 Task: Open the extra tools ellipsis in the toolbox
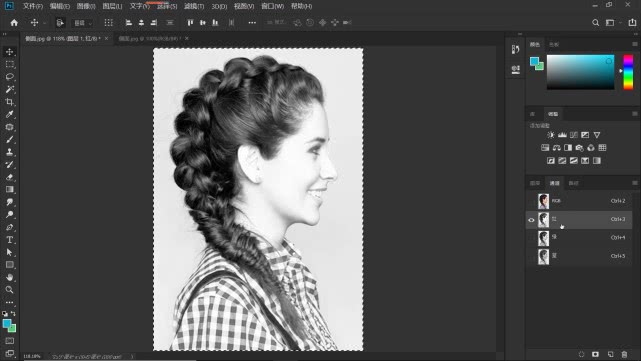tap(9, 303)
